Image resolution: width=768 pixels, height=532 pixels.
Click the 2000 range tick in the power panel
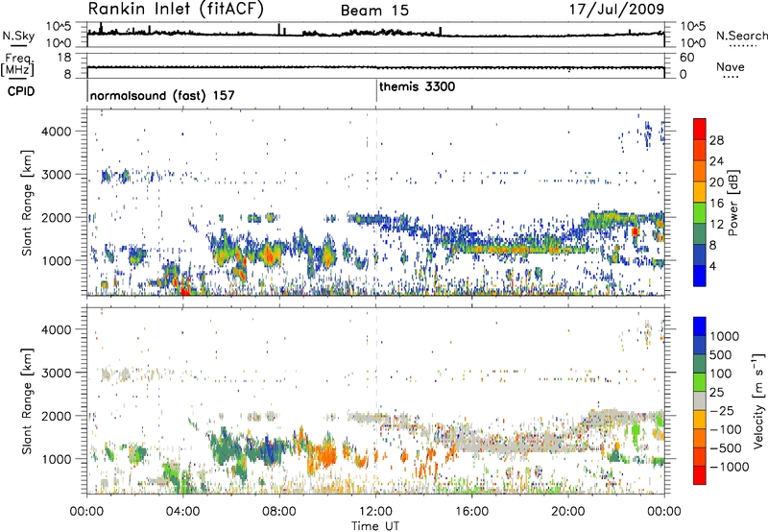pyautogui.click(x=56, y=217)
